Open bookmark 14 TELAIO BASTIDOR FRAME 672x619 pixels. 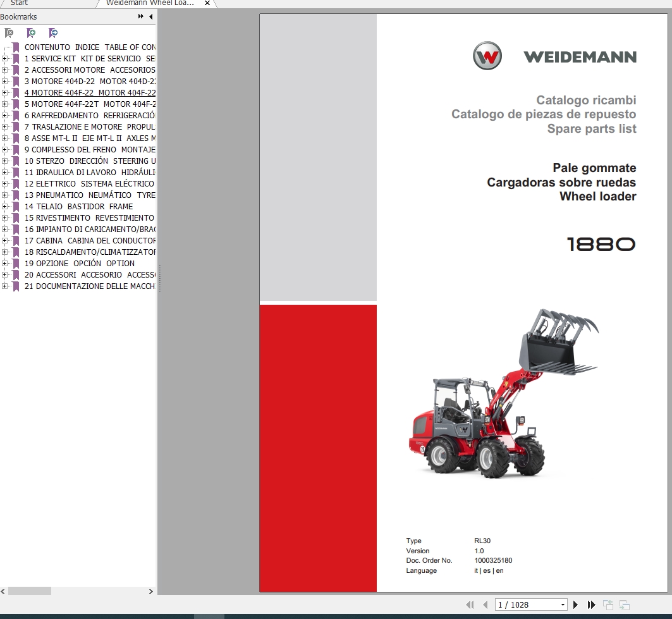[x=79, y=207]
